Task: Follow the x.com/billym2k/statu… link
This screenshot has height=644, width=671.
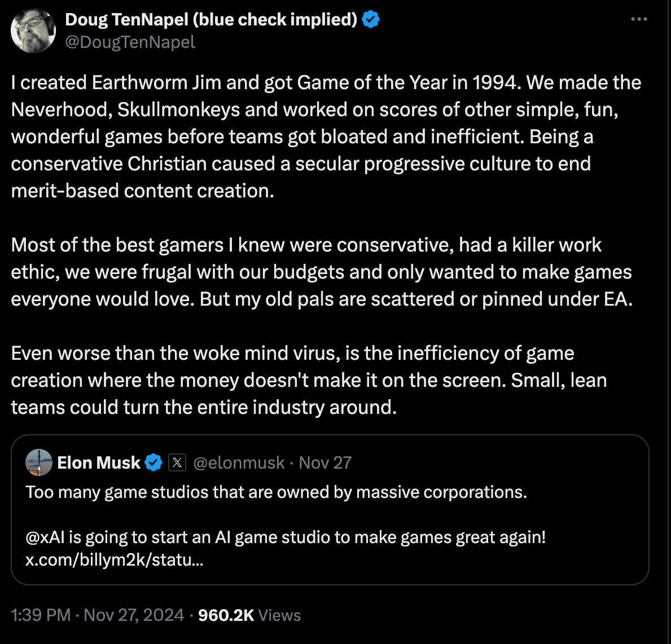Action: 115,561
